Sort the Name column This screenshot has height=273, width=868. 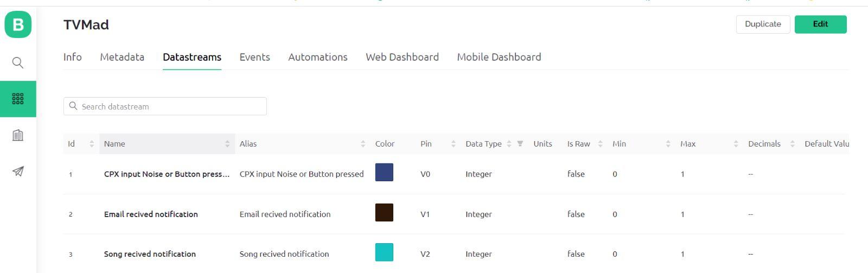pyautogui.click(x=227, y=144)
